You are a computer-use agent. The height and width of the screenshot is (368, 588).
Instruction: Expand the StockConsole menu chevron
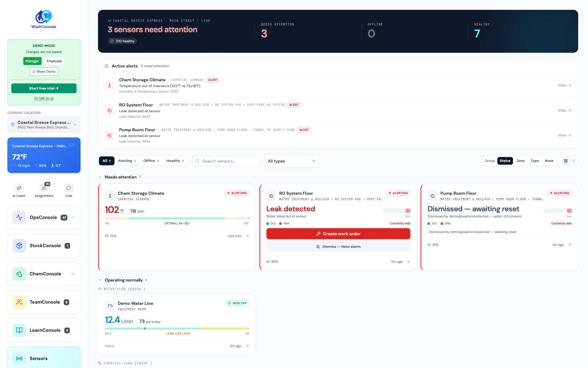(74, 246)
